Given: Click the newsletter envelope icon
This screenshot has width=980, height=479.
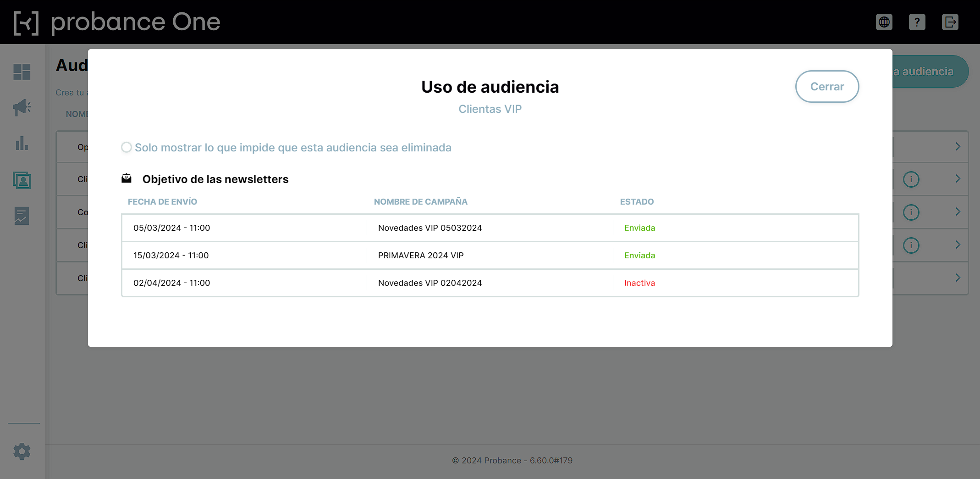Looking at the screenshot, I should [x=127, y=178].
